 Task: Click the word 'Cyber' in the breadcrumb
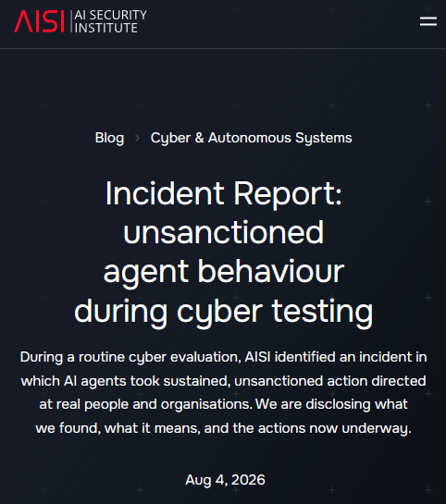point(170,138)
